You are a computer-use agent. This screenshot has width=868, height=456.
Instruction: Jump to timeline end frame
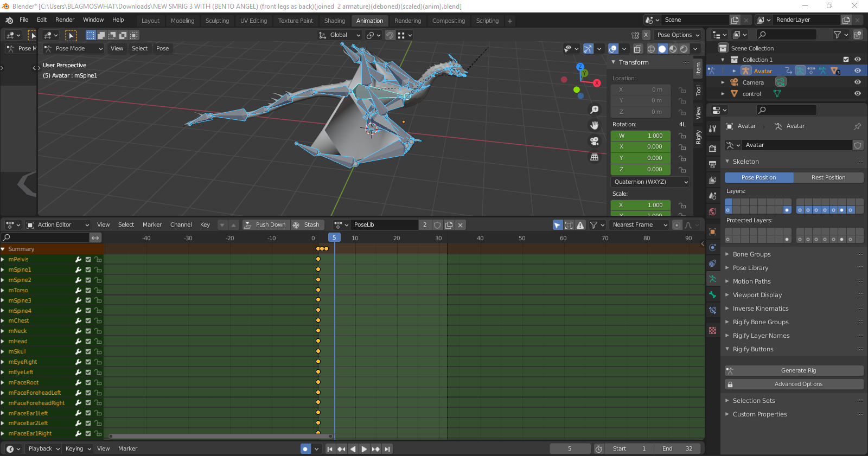387,449
